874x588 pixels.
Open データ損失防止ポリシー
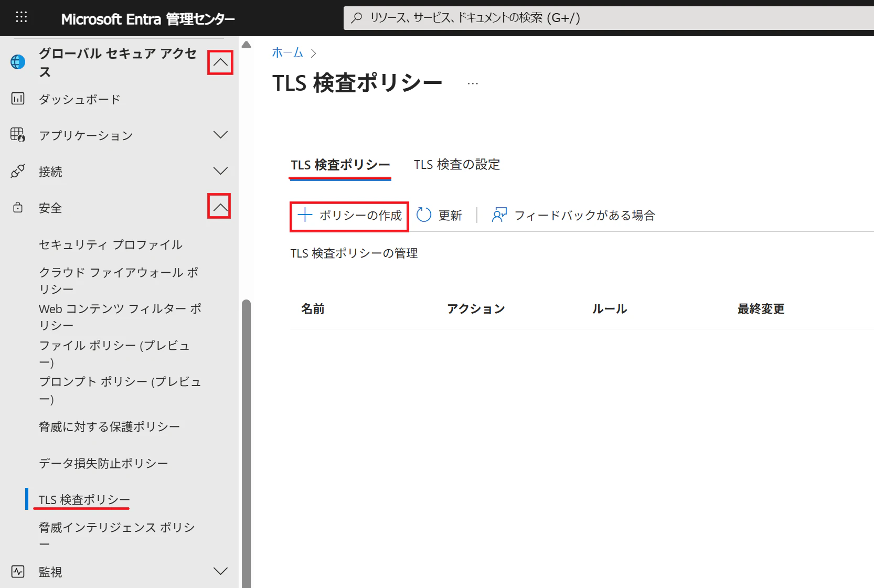click(x=103, y=463)
